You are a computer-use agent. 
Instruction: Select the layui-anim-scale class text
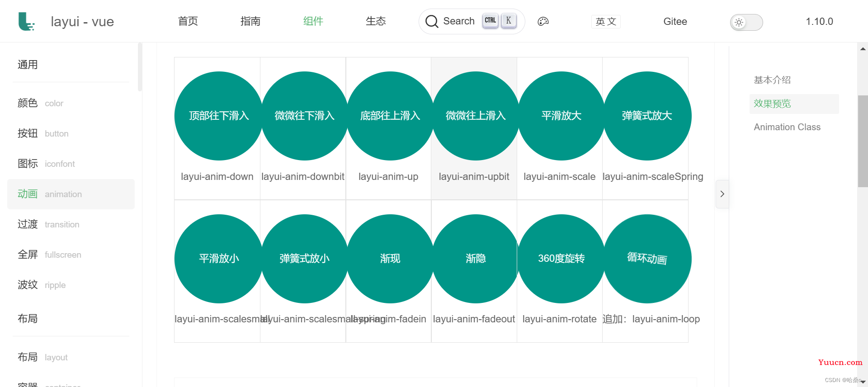point(559,176)
